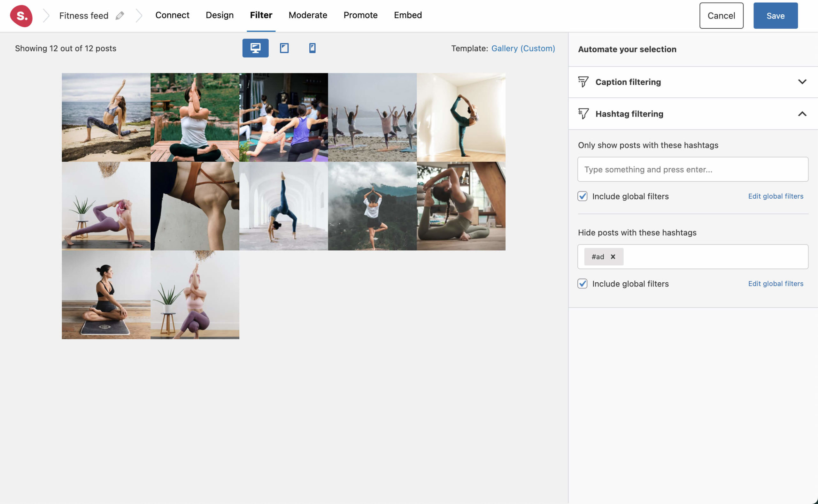Image resolution: width=818 pixels, height=504 pixels.
Task: Cancel editing the feed
Action: coord(721,15)
